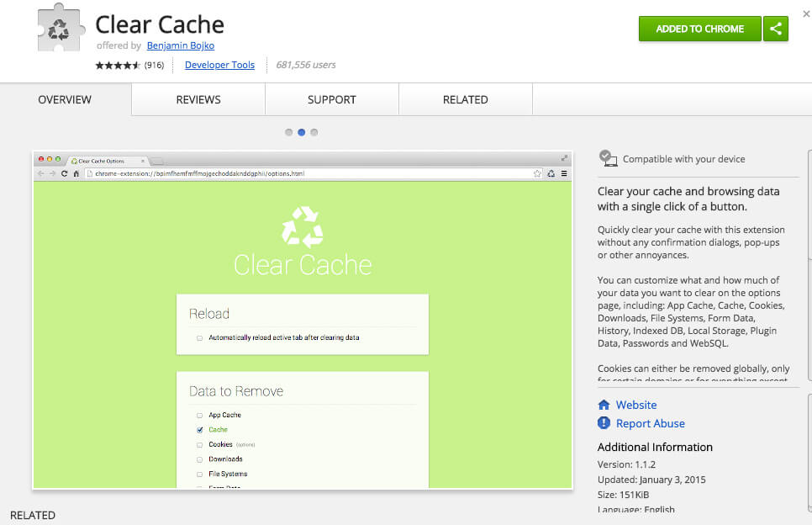Switch to the Reviews tab
812x525 pixels.
pos(198,99)
